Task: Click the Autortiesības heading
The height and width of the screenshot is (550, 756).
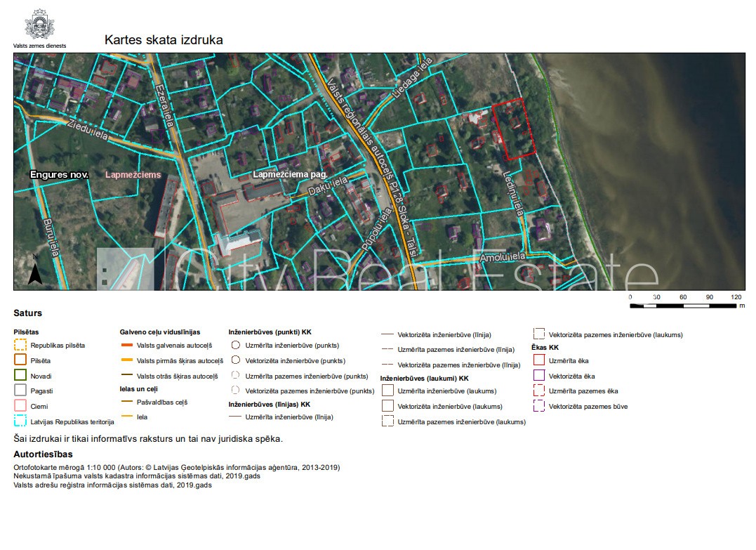Action: point(43,454)
